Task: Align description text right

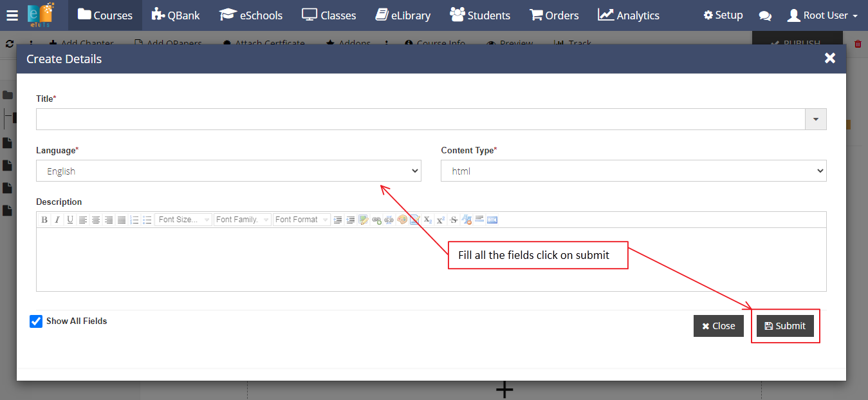Action: (x=109, y=220)
